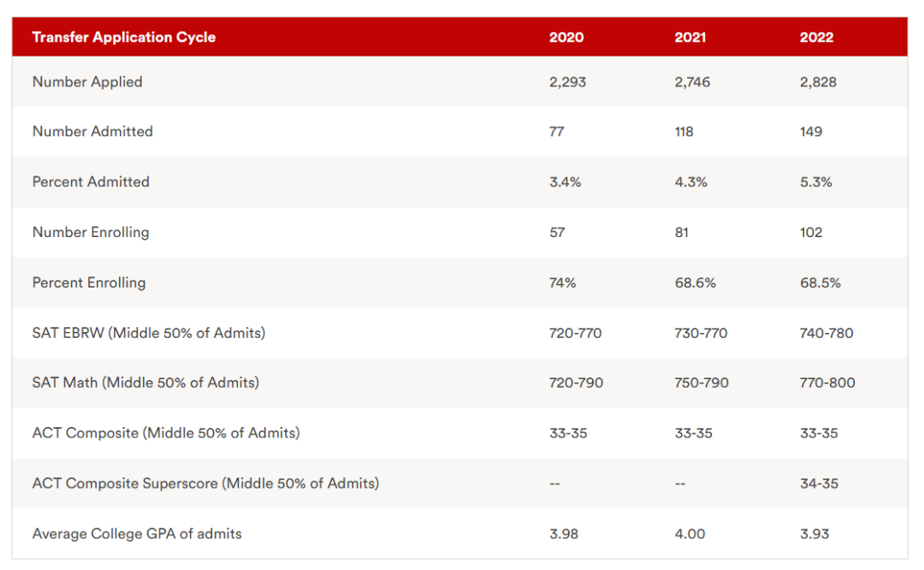Click the 4.00 average GPA value
Viewport: 924px width, 570px height.
click(690, 534)
